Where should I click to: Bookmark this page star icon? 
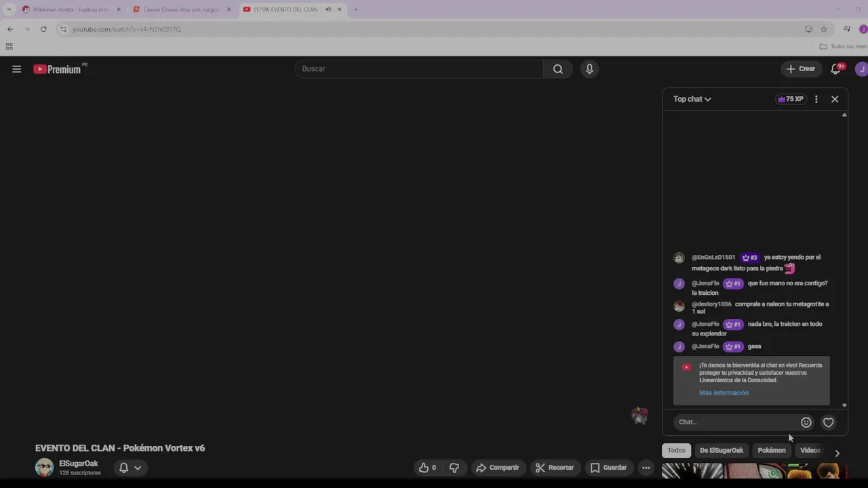pos(824,29)
